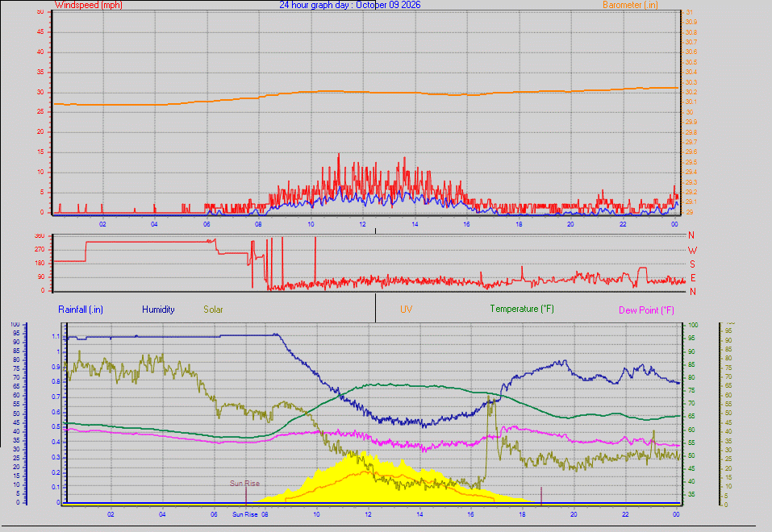Click the sunset vertical marker near hour 19
The height and width of the screenshot is (532, 772).
541,496
